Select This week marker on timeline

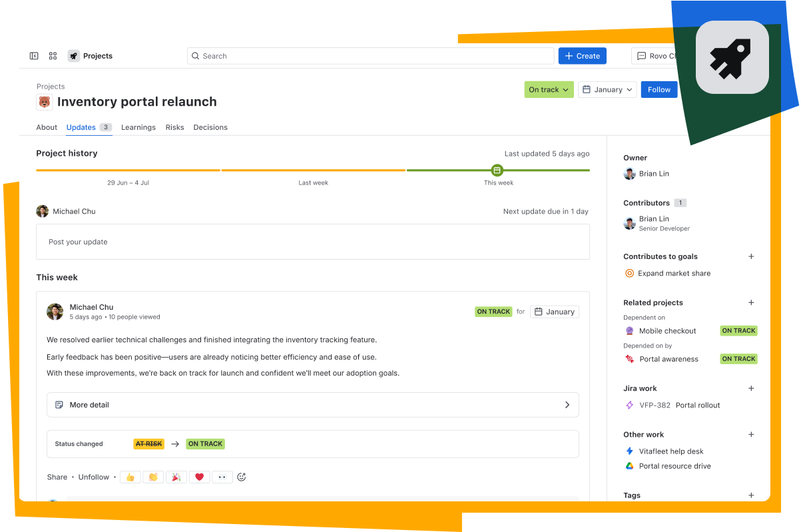coord(497,170)
